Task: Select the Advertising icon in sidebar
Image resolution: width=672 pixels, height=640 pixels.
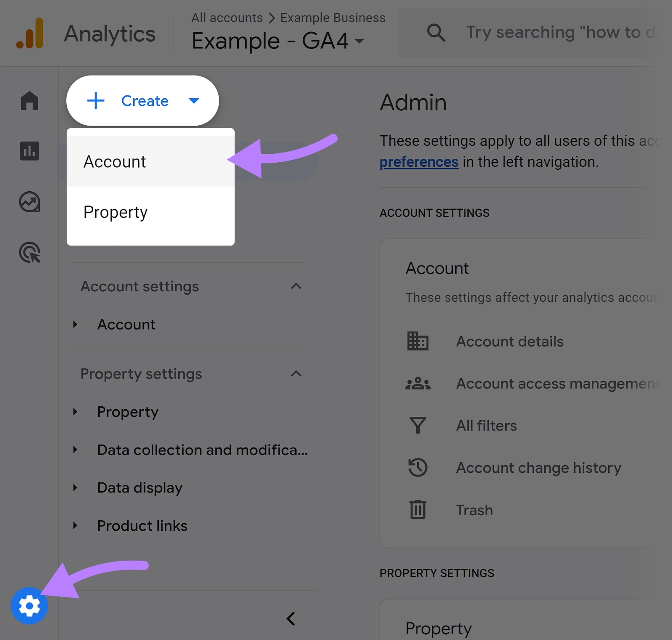Action: pyautogui.click(x=29, y=252)
